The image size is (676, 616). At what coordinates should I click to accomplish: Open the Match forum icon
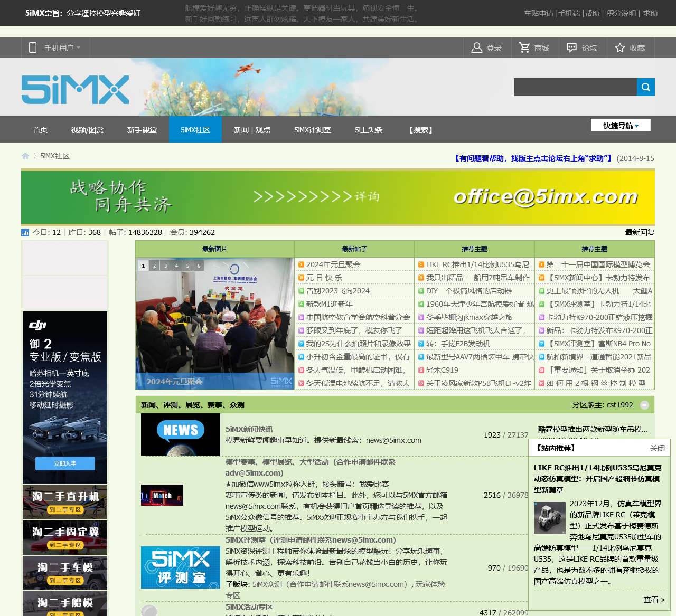pos(162,495)
